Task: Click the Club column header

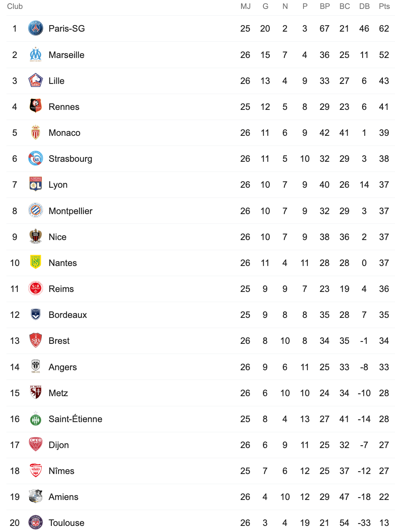Action: click(x=15, y=6)
